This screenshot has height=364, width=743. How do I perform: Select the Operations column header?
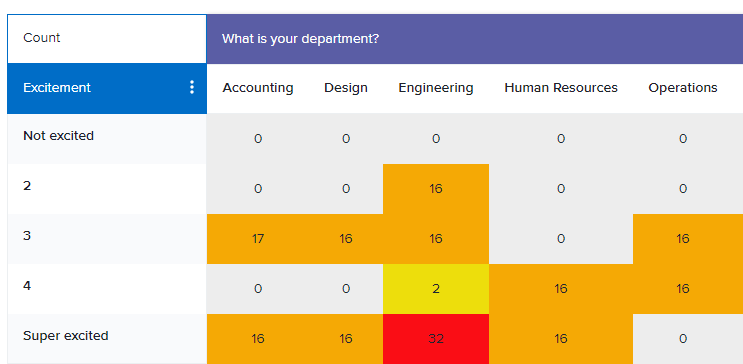coord(683,88)
